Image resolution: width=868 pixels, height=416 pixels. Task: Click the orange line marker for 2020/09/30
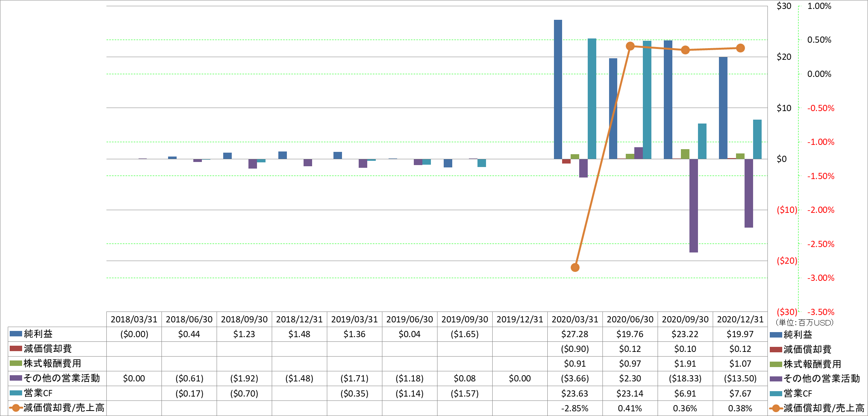coord(685,50)
